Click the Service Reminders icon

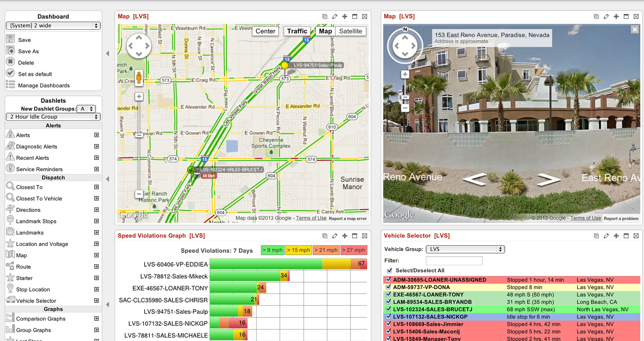coord(10,168)
